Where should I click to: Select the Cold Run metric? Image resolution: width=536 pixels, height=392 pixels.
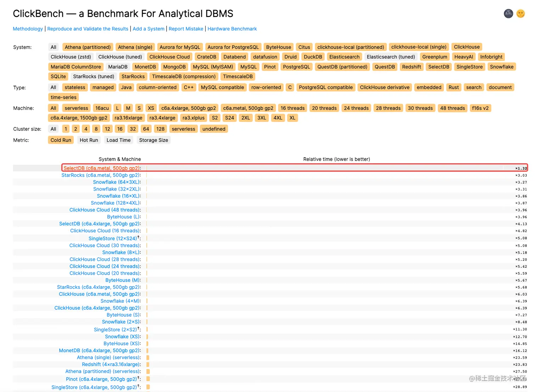click(x=61, y=140)
